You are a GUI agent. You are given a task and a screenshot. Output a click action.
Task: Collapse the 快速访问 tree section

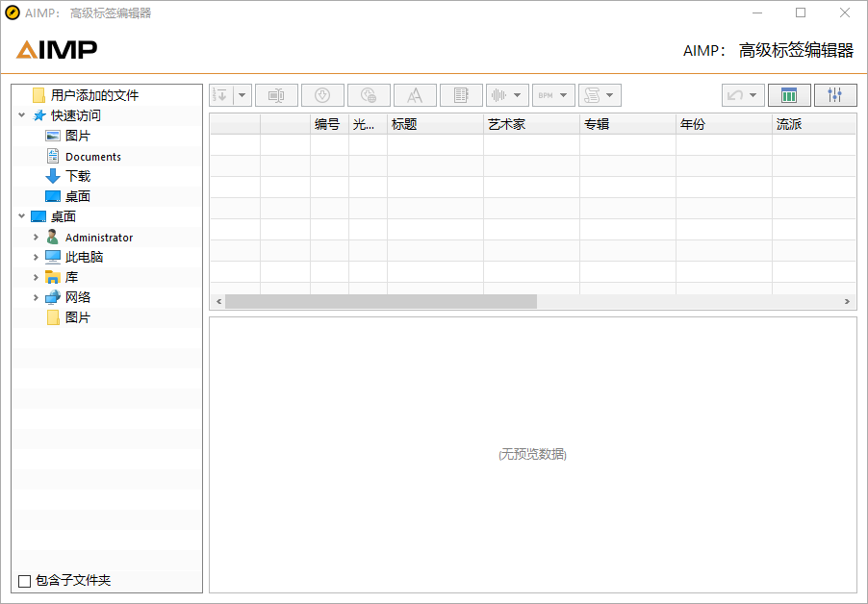pos(21,115)
